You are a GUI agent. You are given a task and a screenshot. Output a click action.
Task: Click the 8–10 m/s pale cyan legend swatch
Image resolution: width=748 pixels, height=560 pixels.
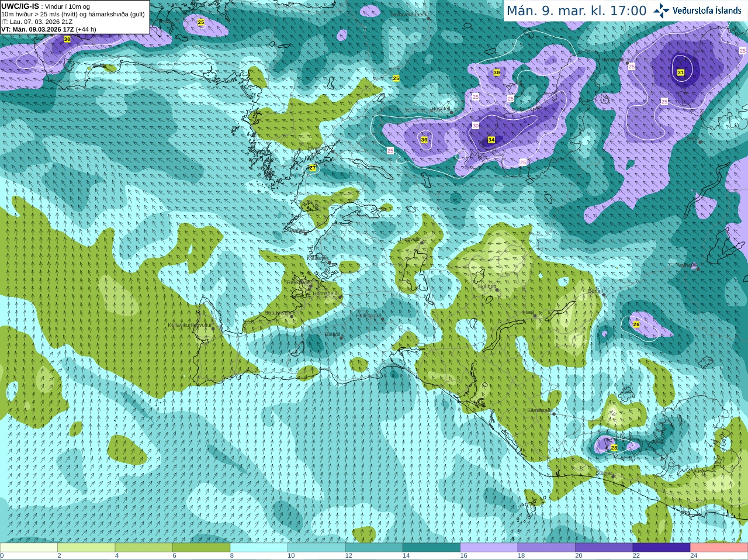(x=259, y=548)
